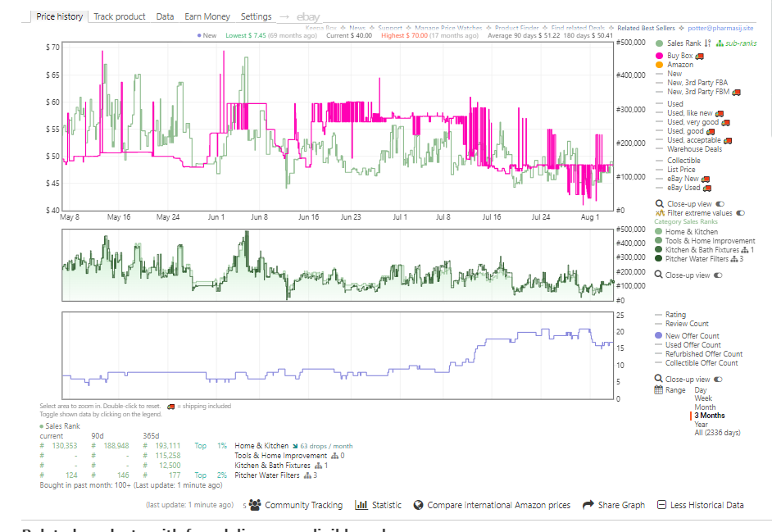Toggle Filter extreme values switch

tap(741, 213)
